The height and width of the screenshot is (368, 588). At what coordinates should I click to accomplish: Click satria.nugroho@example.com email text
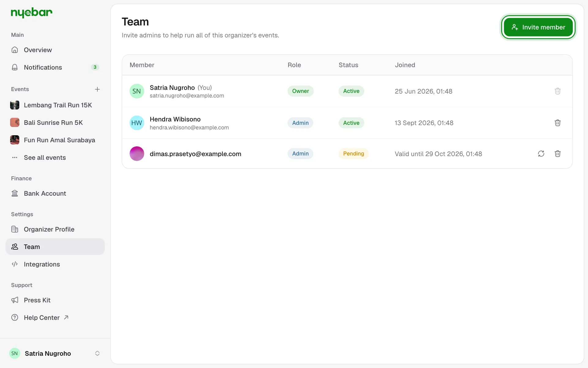click(187, 96)
